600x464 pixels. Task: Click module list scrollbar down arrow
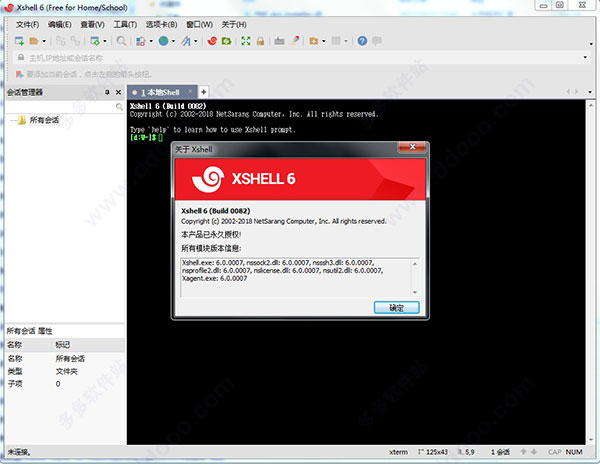point(415,292)
